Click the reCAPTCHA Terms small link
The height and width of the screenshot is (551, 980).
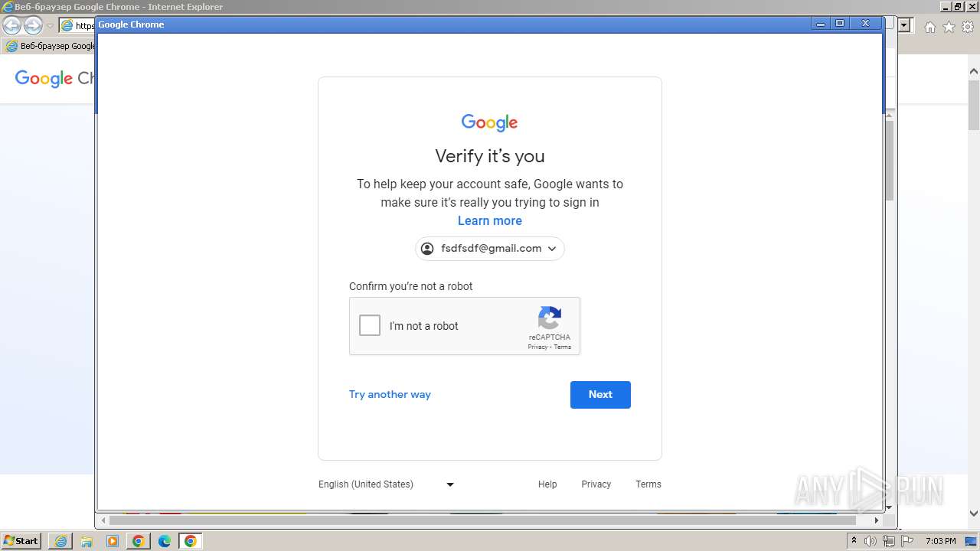pyautogui.click(x=563, y=347)
